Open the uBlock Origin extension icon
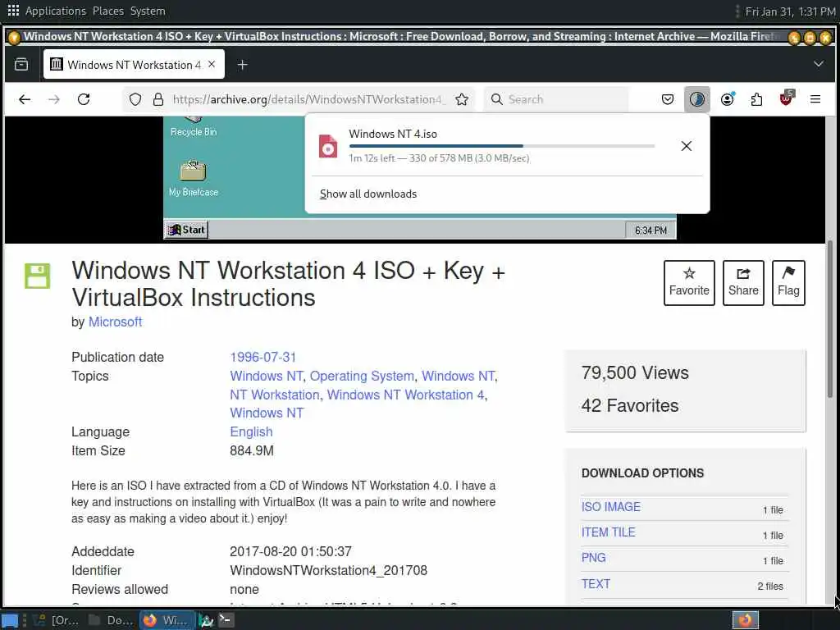This screenshot has width=840, height=630. [x=786, y=99]
